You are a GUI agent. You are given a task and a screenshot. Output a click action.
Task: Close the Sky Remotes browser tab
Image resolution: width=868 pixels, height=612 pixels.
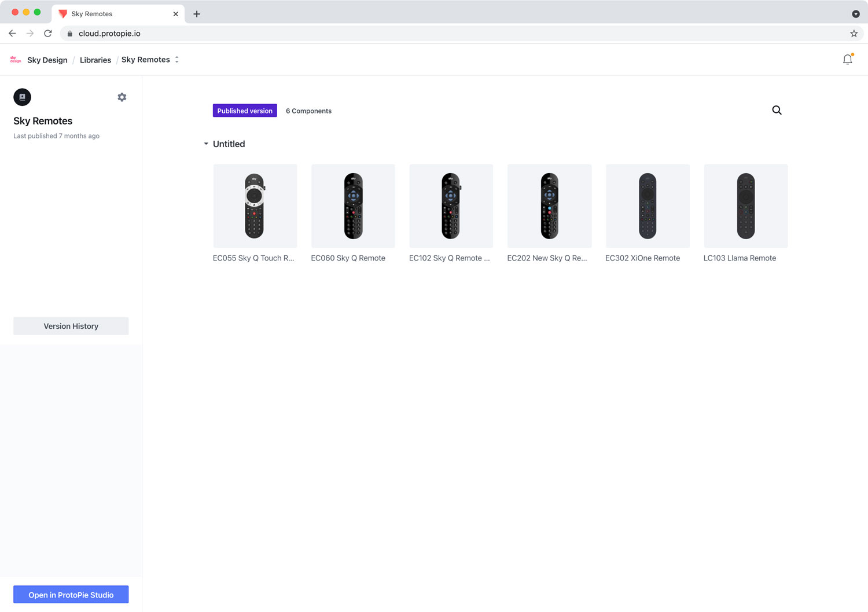[175, 14]
